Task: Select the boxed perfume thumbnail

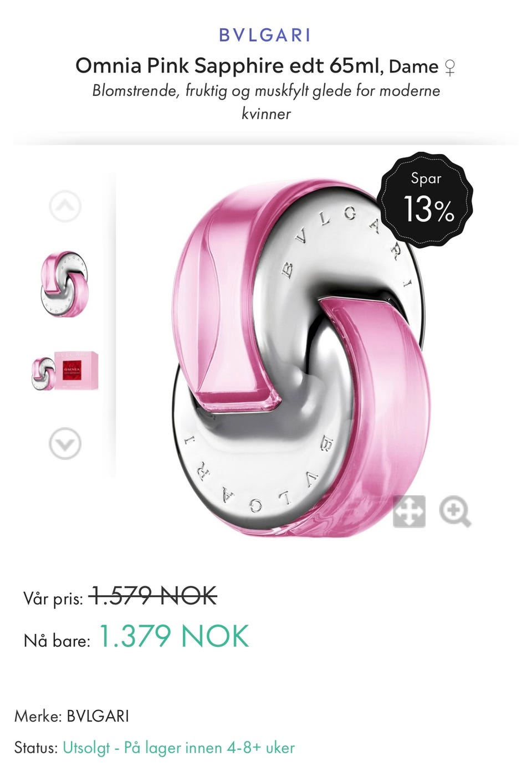Action: (x=65, y=371)
